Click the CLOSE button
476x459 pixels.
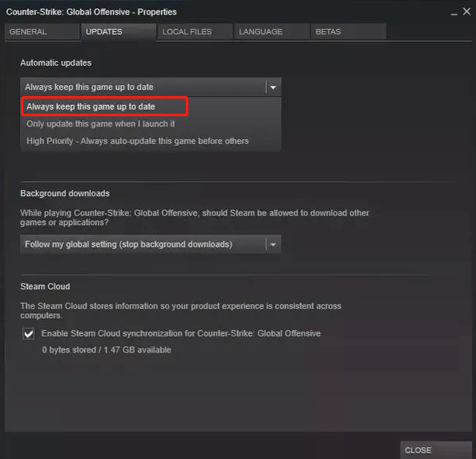pyautogui.click(x=436, y=450)
